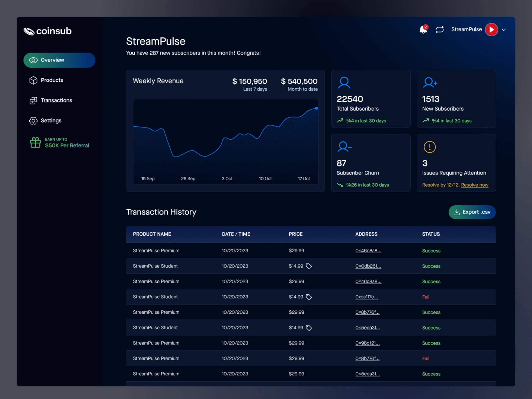Click Fail status on 0xca117c row
The height and width of the screenshot is (399, 532).
426,297
